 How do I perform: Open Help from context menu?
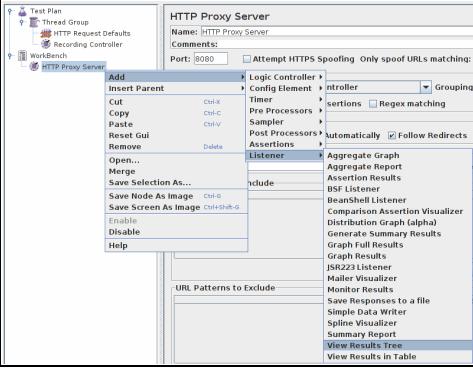point(176,246)
